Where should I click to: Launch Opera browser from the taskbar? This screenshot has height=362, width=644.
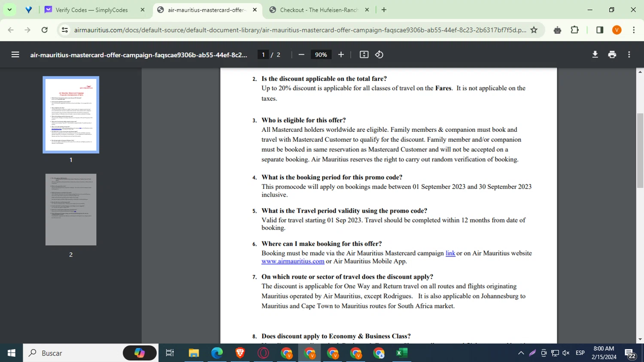263,353
